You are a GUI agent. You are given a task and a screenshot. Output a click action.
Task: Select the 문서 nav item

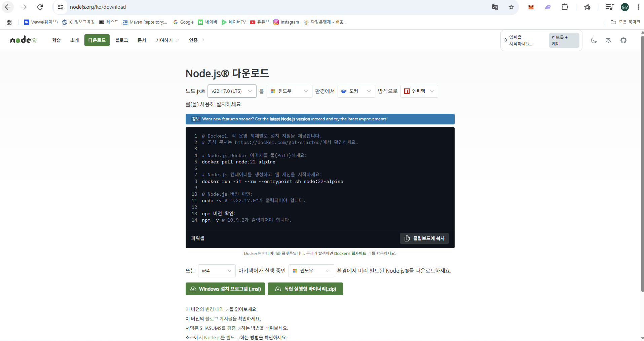coord(142,40)
